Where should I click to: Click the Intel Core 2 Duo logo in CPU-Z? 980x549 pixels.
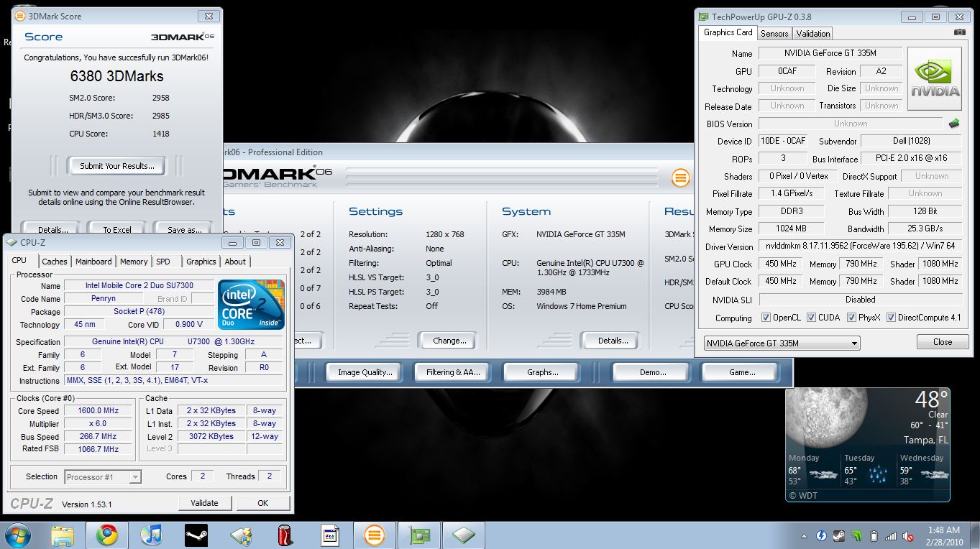click(x=251, y=305)
